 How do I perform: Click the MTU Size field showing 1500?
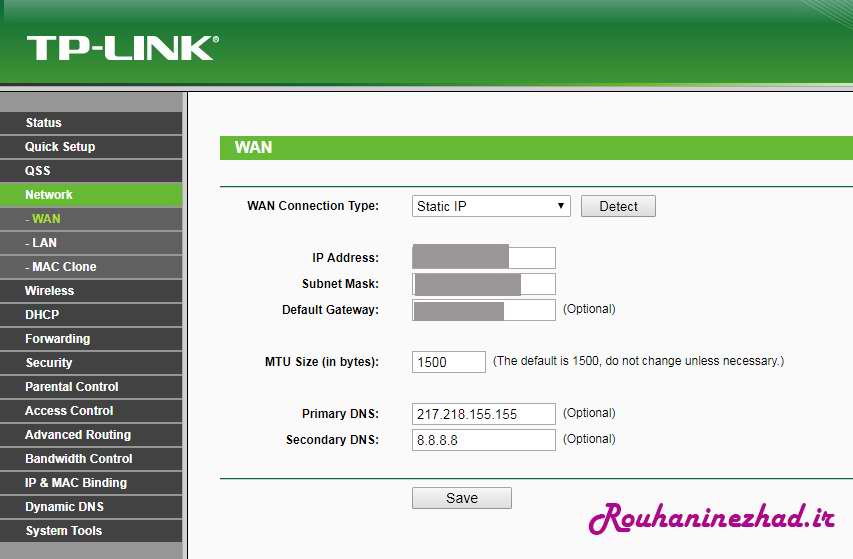(448, 362)
